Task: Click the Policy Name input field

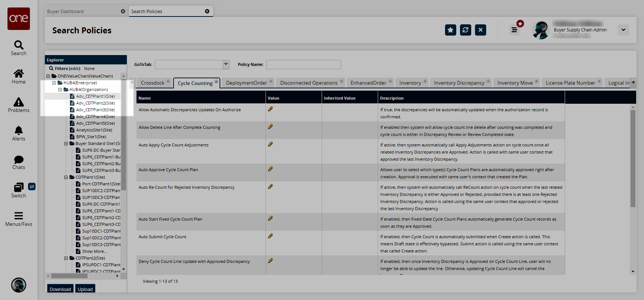Action: pyautogui.click(x=303, y=64)
